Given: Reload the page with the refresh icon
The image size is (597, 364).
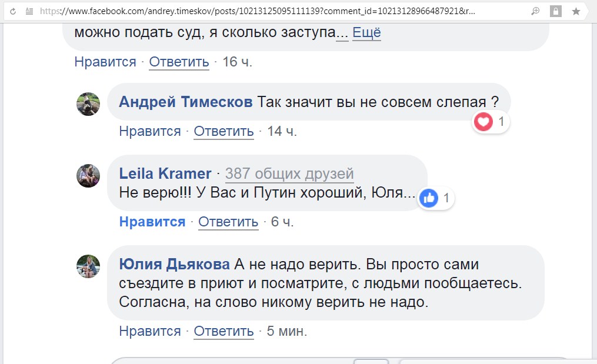Looking at the screenshot, I should click(13, 11).
